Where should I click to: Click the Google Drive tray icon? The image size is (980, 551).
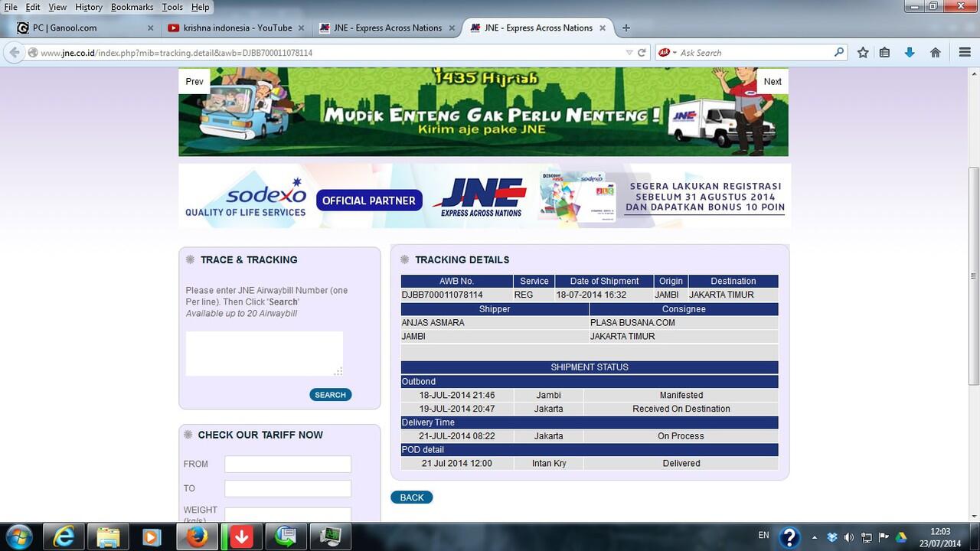pos(901,537)
